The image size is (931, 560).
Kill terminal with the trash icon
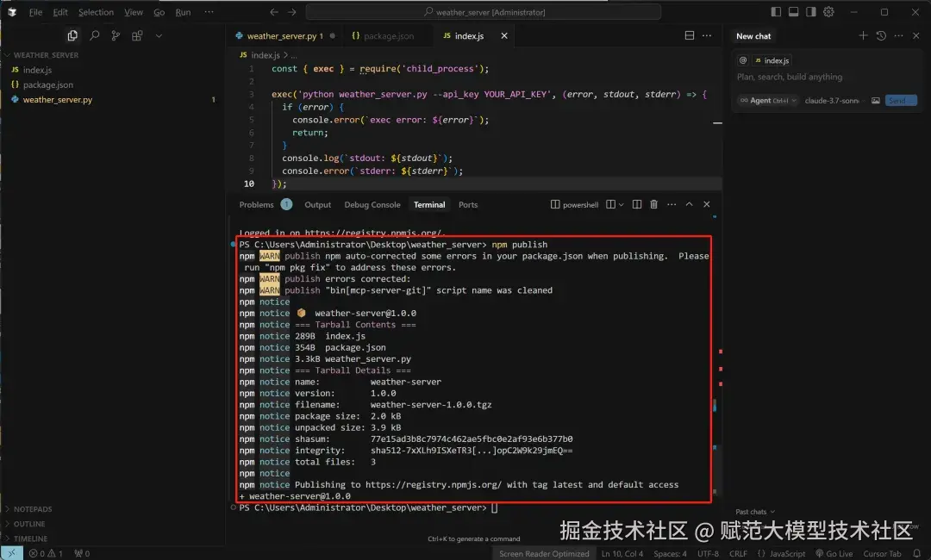653,205
